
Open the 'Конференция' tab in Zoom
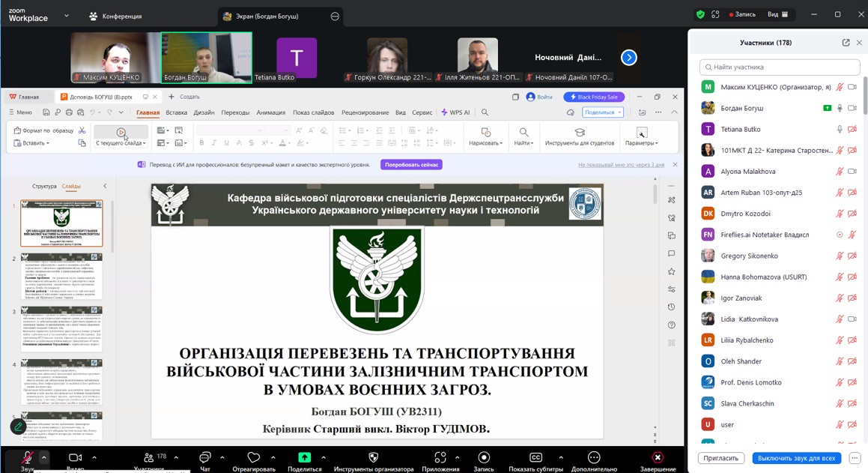(x=115, y=16)
